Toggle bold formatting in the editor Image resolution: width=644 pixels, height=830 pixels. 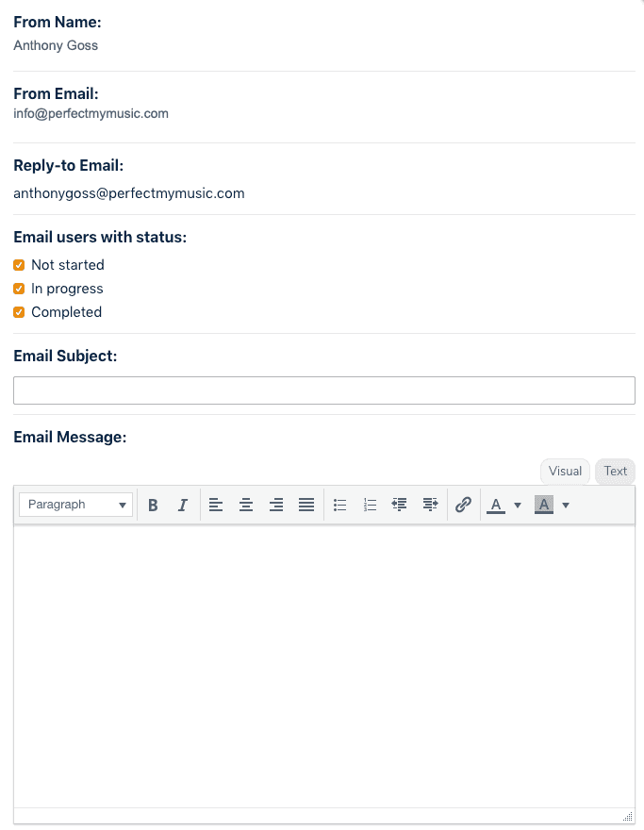pyautogui.click(x=153, y=505)
